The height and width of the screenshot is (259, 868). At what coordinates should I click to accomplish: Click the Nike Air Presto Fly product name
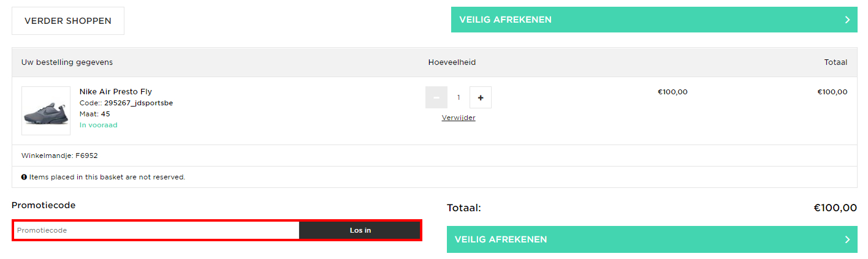(x=116, y=92)
